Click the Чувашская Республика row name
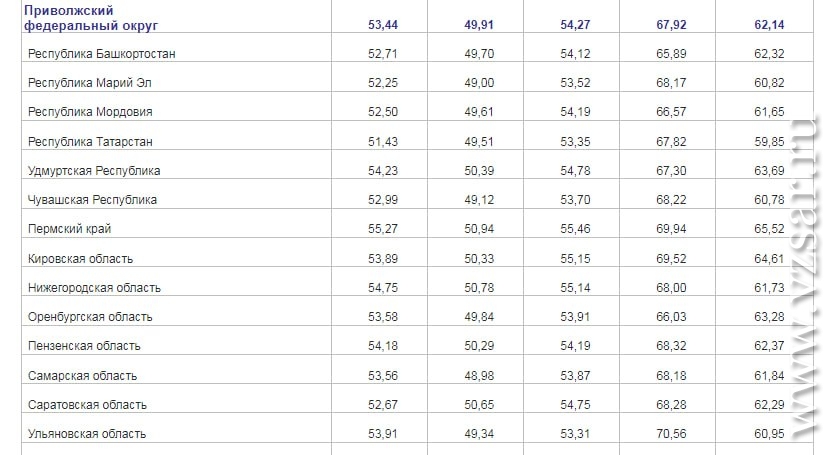The image size is (834, 455). tap(92, 200)
